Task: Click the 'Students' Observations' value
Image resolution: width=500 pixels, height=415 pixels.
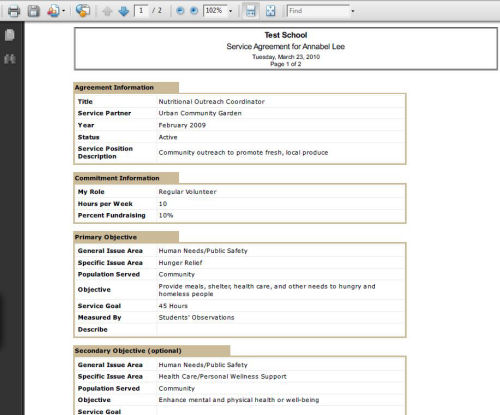Action: pos(196,318)
